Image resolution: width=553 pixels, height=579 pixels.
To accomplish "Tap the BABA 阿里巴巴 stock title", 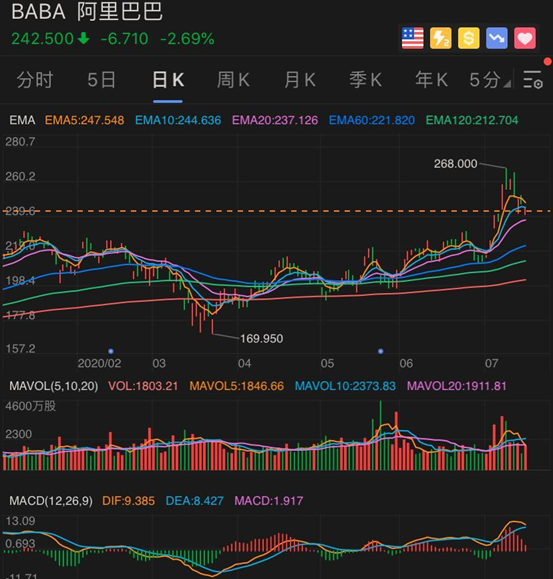I will click(x=87, y=11).
